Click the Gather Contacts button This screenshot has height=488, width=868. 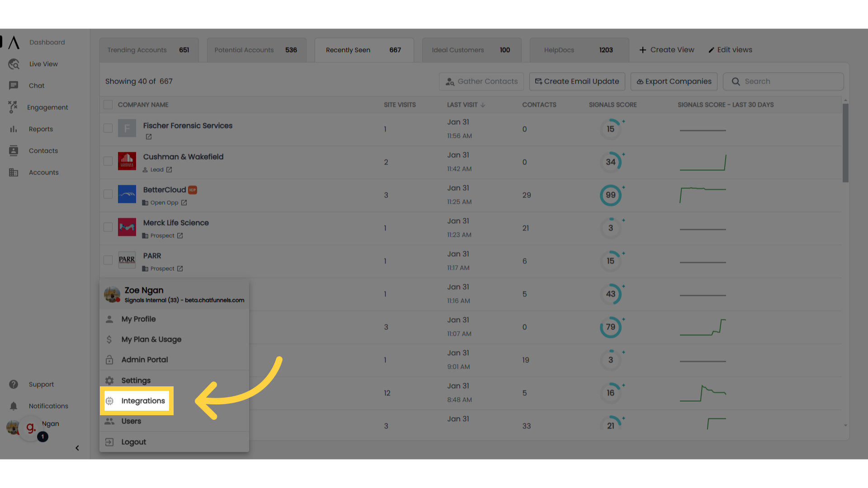point(481,81)
